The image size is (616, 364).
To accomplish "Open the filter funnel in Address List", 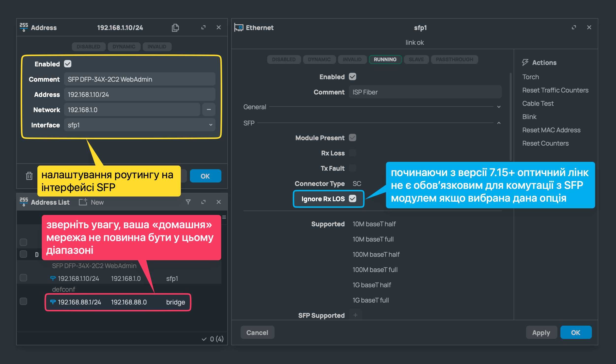I will click(188, 202).
